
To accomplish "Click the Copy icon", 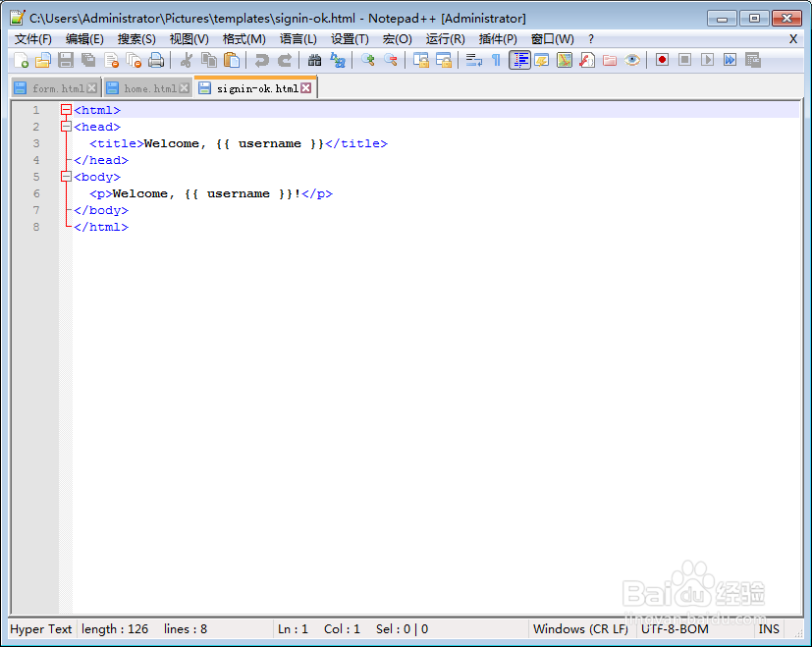I will click(x=209, y=60).
